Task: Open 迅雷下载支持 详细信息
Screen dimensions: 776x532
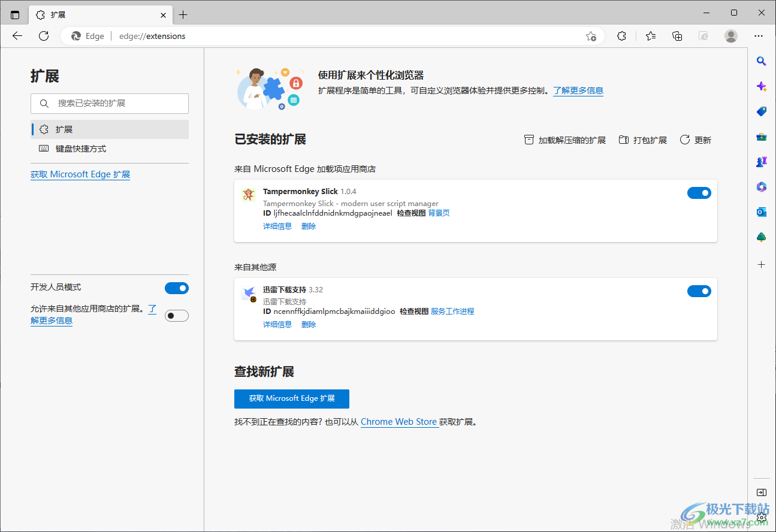Action: click(x=277, y=324)
